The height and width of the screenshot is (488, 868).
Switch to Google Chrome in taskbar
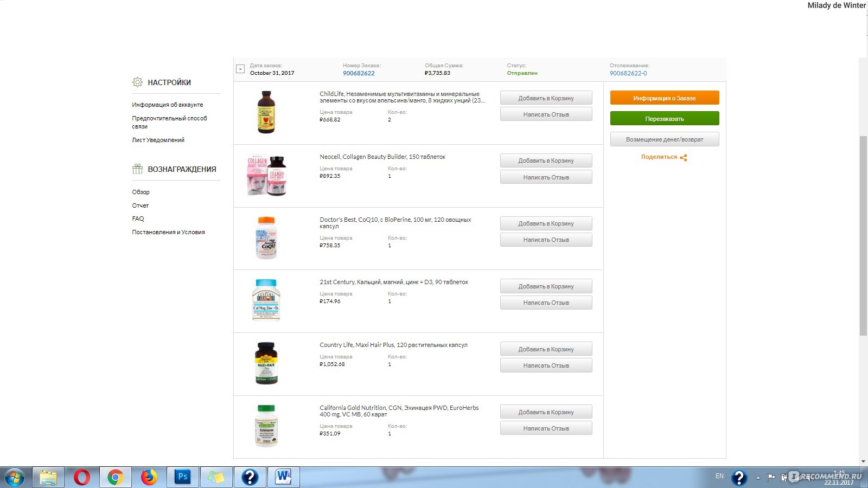[x=115, y=478]
